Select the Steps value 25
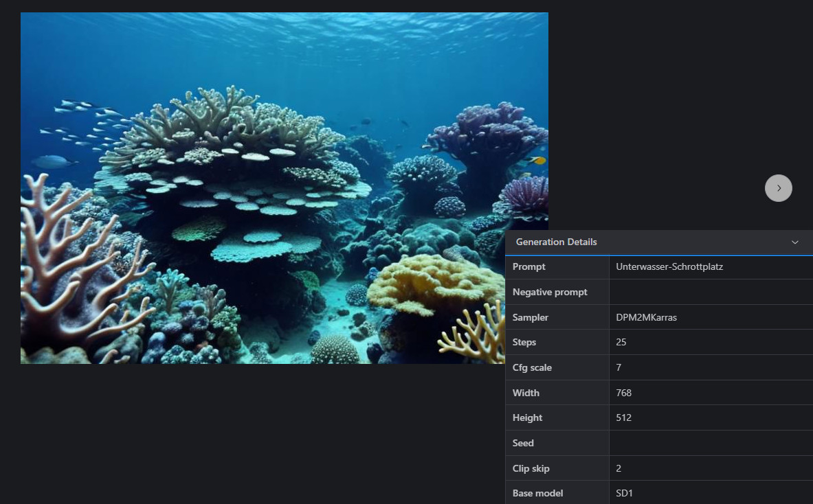The height and width of the screenshot is (504, 813). pos(621,343)
